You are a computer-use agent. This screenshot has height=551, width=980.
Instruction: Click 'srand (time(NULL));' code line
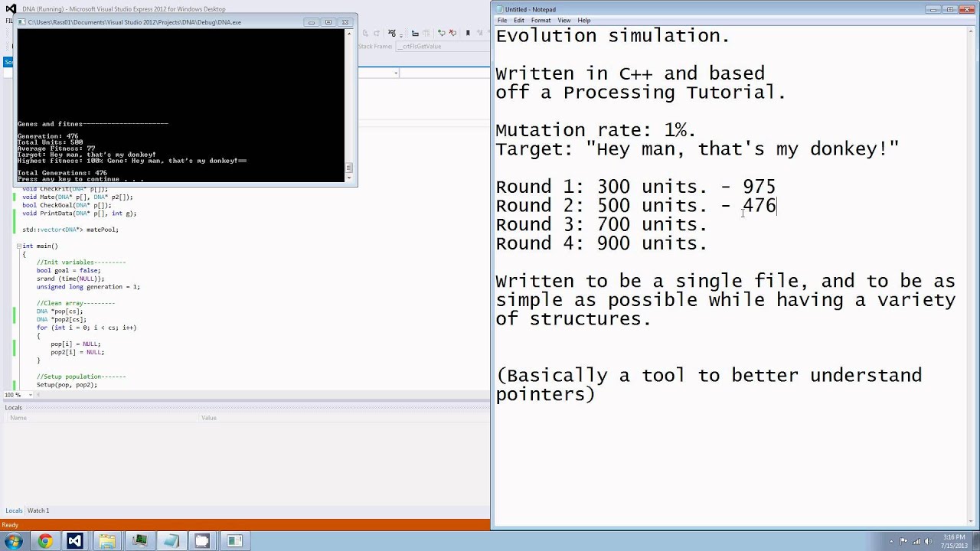(x=70, y=279)
